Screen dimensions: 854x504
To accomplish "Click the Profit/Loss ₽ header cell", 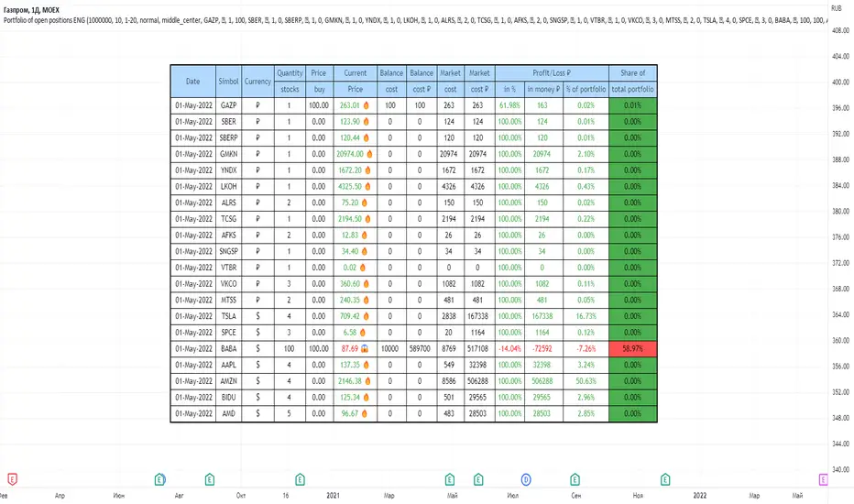I will pyautogui.click(x=552, y=73).
